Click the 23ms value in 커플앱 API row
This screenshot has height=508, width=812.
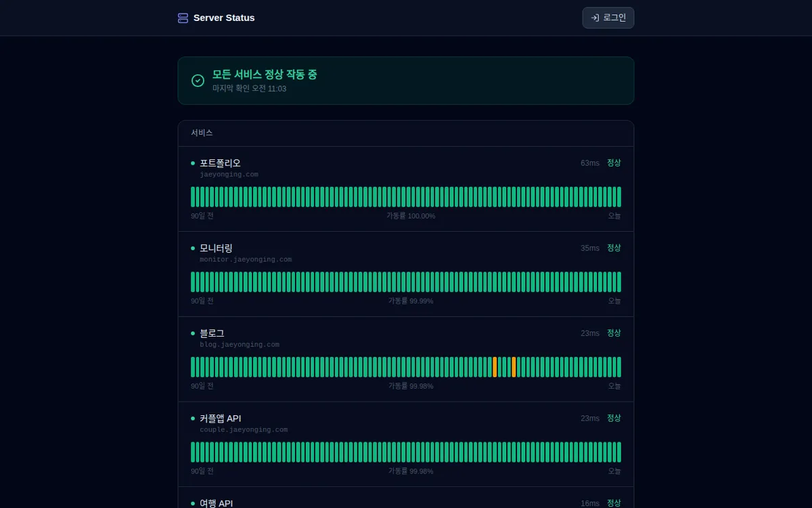[590, 419]
